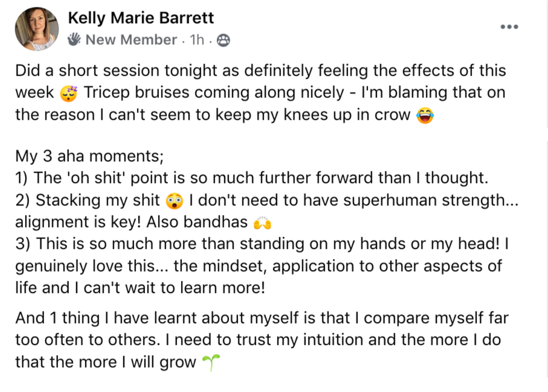Click the waving hand New Member badge icon
Screen dimensions: 548x392
[x=74, y=39]
